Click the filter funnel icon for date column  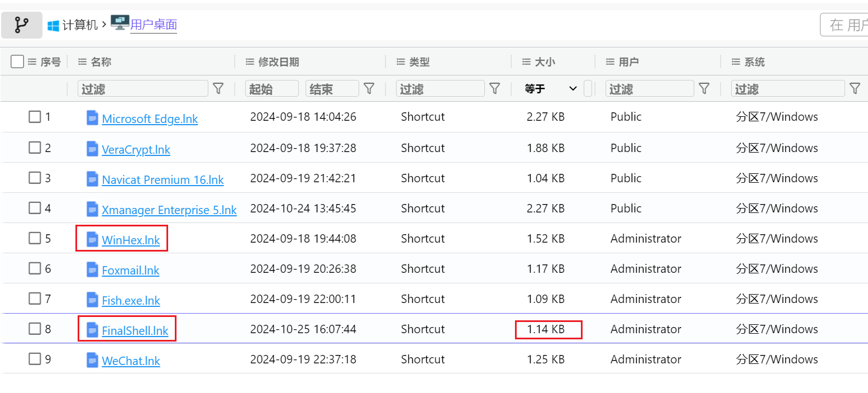pos(369,88)
